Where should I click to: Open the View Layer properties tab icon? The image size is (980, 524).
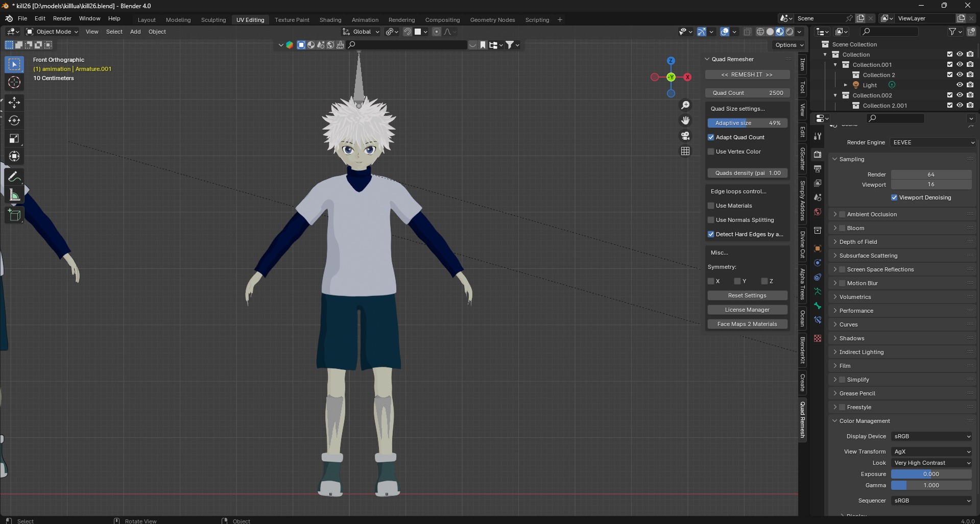coord(818,183)
